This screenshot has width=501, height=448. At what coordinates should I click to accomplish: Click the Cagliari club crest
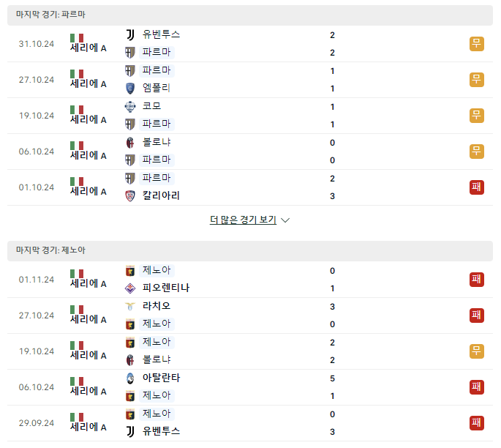click(130, 196)
